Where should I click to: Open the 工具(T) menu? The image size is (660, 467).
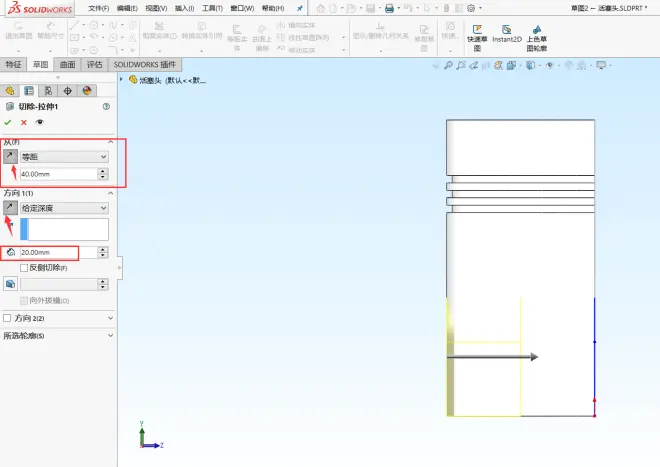tap(212, 8)
